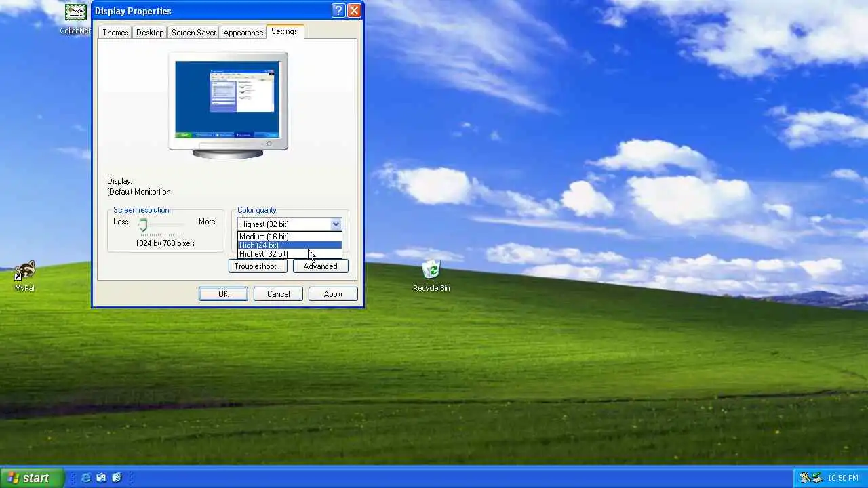This screenshot has height=488, width=868.
Task: Launch Internet Explorer from Quick Launch
Action: (x=85, y=478)
